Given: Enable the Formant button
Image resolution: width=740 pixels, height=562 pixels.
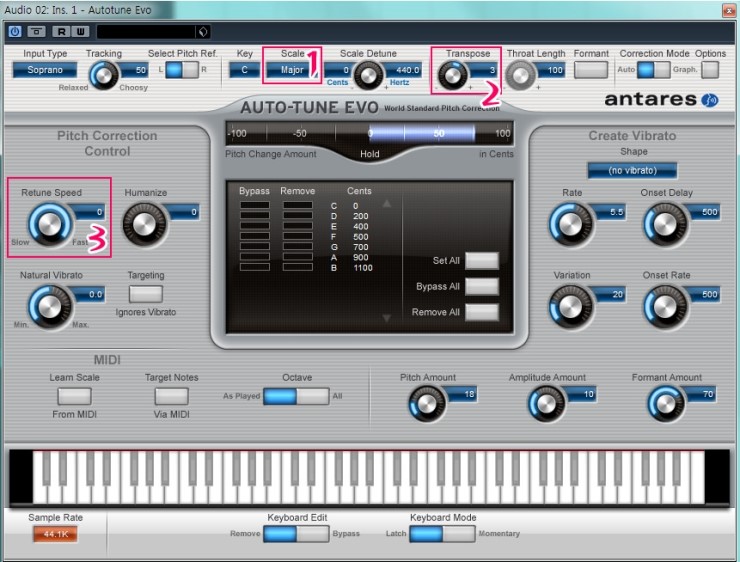Looking at the screenshot, I should tap(591, 70).
